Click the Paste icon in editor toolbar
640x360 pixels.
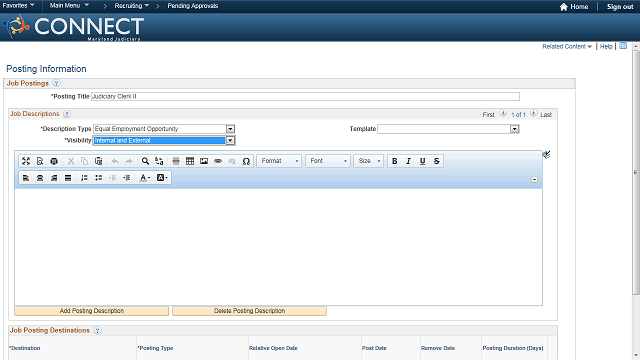click(x=98, y=161)
